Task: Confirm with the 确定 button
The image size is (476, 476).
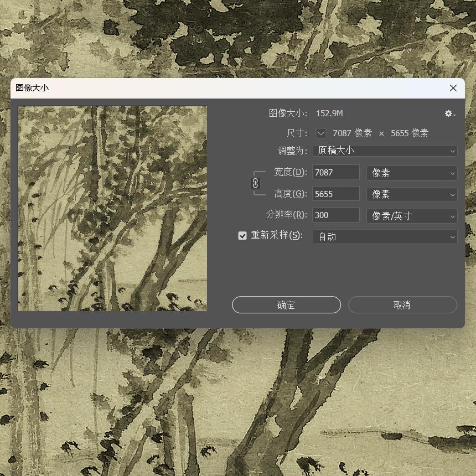Action: 286,305
